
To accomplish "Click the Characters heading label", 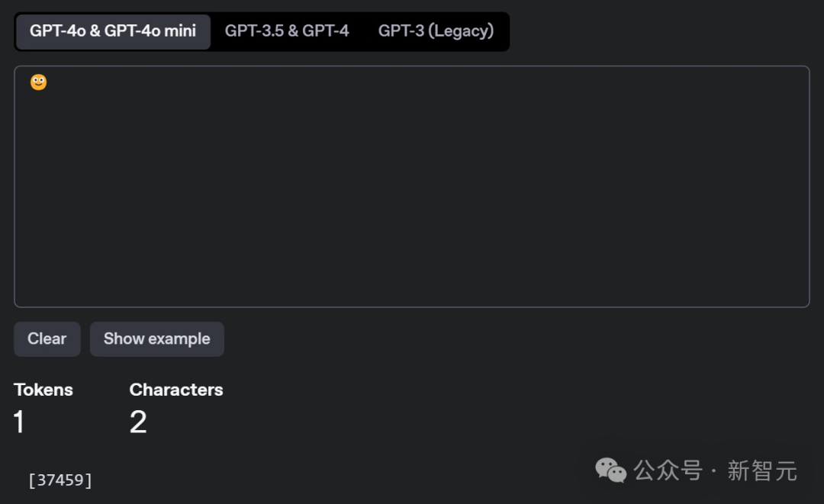I will [x=176, y=390].
